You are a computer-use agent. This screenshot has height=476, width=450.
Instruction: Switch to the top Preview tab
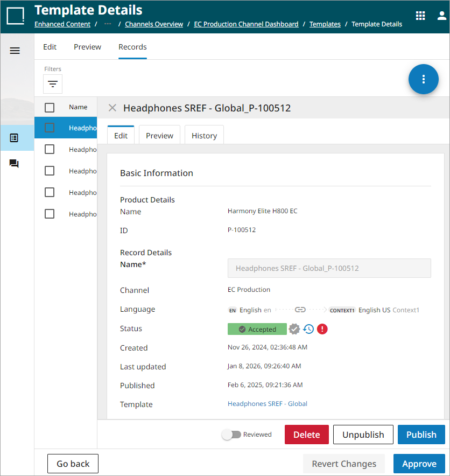[87, 47]
